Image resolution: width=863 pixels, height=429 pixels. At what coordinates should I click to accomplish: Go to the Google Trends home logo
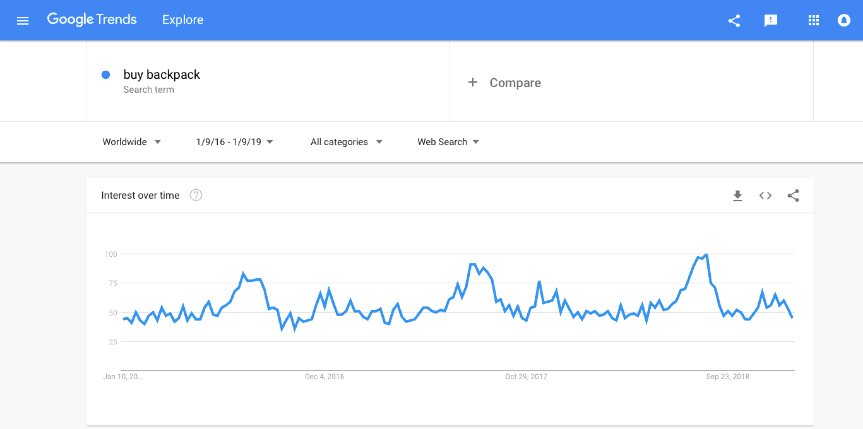92,20
